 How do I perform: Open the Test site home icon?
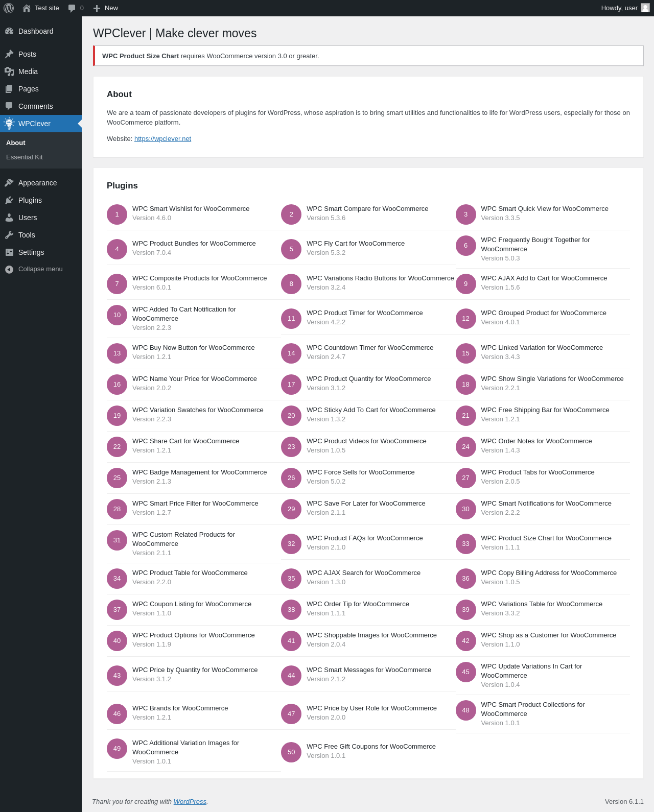click(x=27, y=8)
